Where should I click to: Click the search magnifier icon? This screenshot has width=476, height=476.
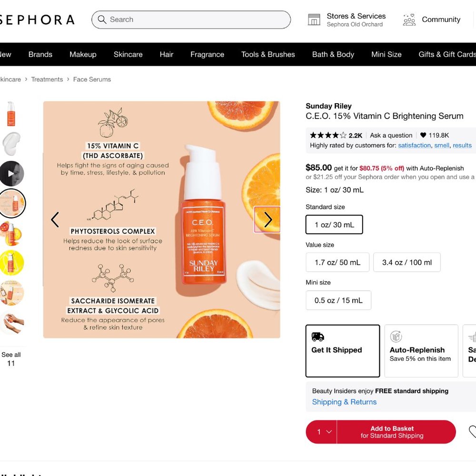102,20
